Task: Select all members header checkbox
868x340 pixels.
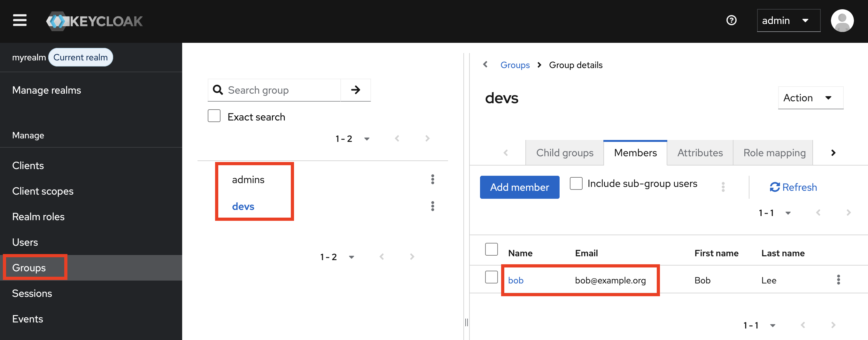Action: click(x=491, y=249)
